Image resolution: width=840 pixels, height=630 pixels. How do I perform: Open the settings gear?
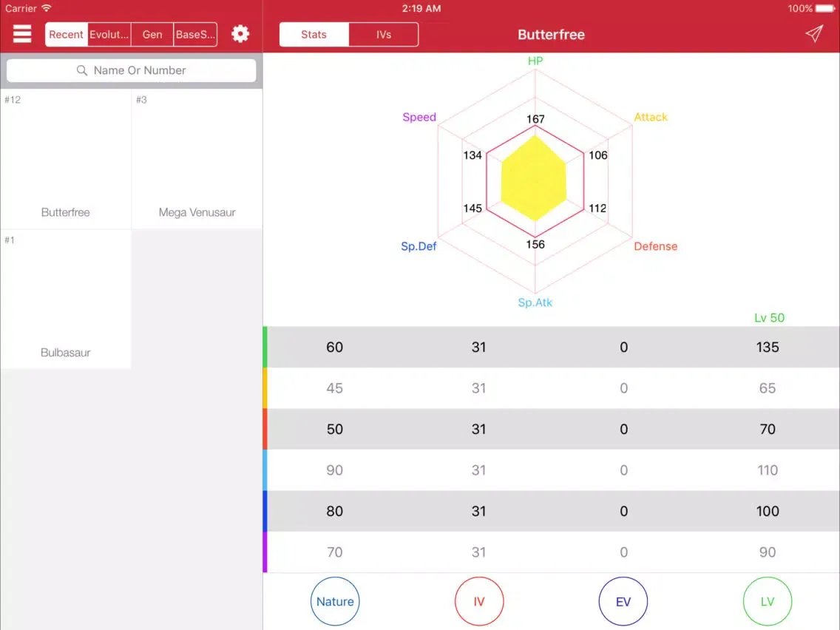[x=240, y=34]
